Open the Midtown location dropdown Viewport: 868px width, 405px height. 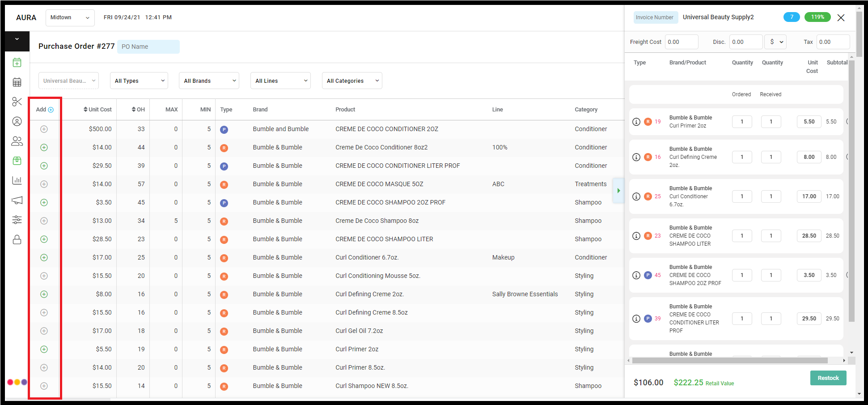[x=70, y=17]
